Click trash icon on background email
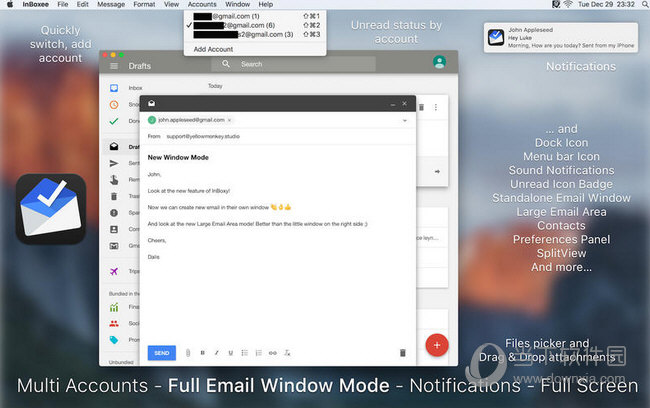Screen dimensions: 650x408 [421, 107]
